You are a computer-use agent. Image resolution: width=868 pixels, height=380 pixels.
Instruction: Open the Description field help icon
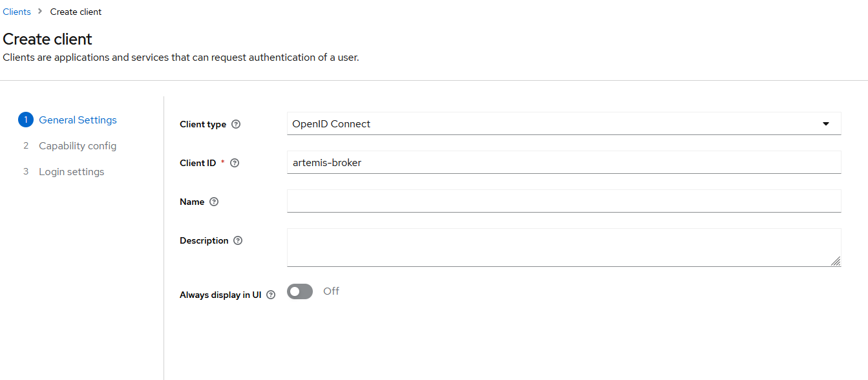237,240
